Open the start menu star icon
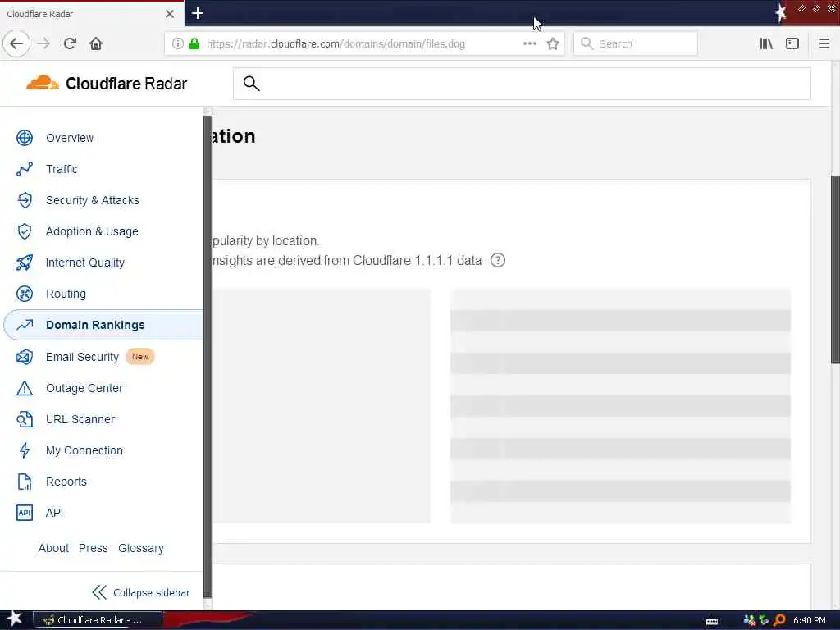 [15, 619]
